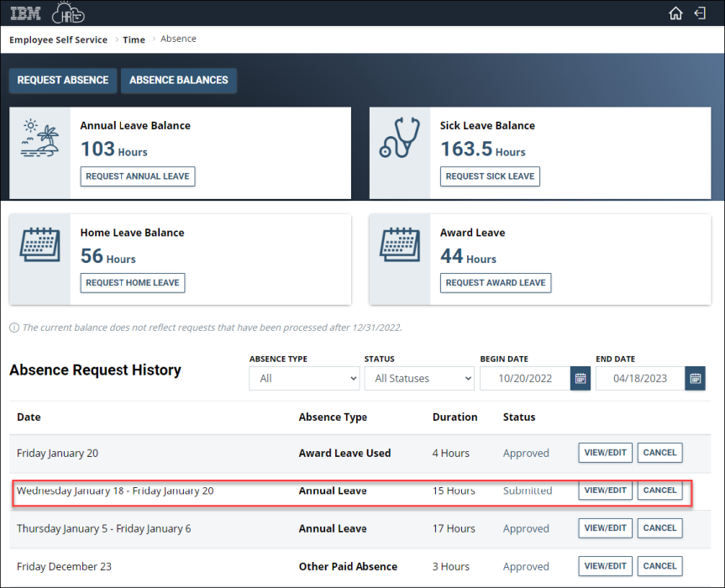Viewport: 725px width, 588px height.
Task: Click the sign-out icon at top right
Action: (700, 13)
